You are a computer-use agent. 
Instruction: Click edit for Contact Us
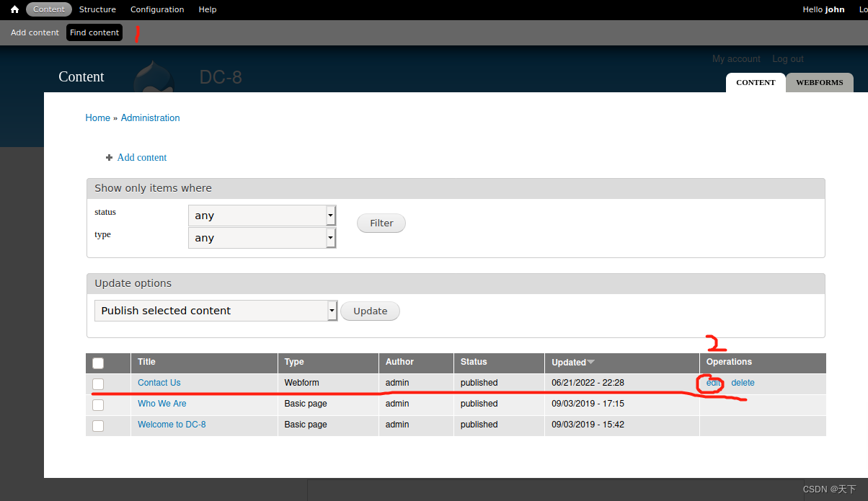[x=713, y=383]
